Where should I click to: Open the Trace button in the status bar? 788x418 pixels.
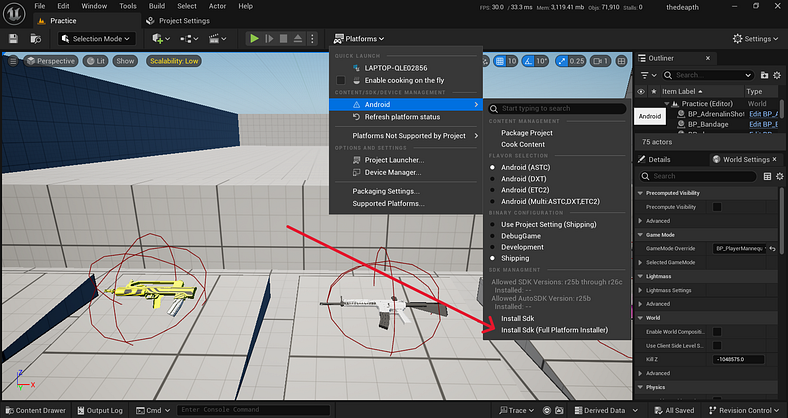click(x=516, y=410)
